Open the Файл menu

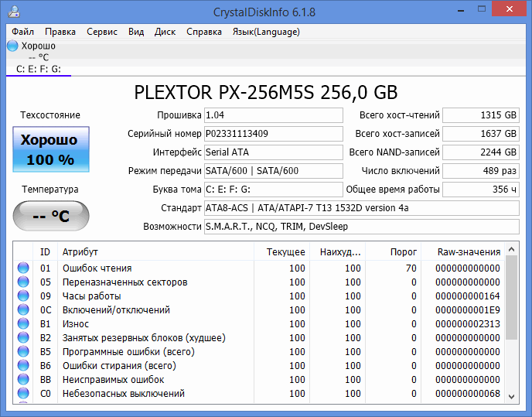pyautogui.click(x=22, y=32)
